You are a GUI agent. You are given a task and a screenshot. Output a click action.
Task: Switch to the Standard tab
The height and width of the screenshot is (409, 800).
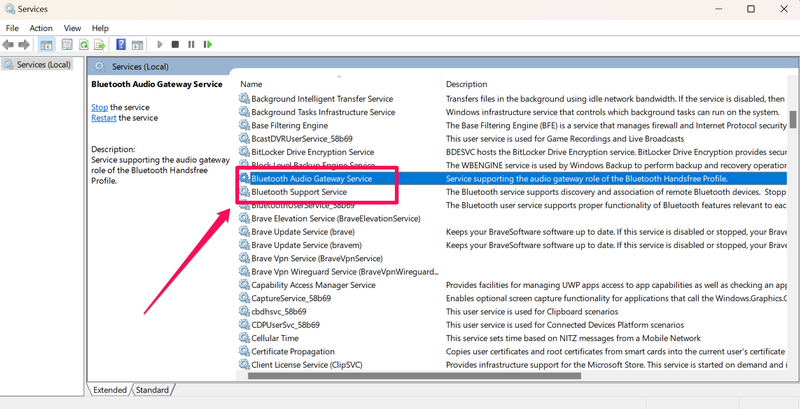pyautogui.click(x=152, y=390)
